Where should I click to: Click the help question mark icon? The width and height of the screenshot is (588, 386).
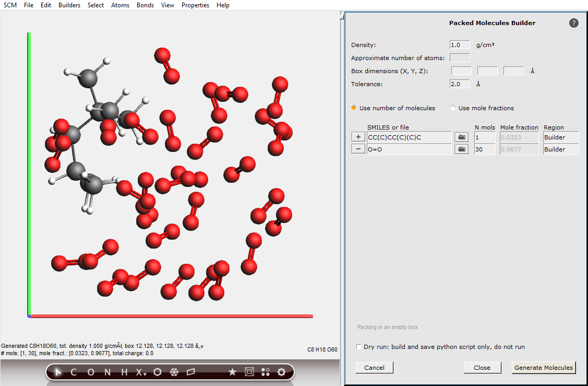tap(574, 23)
